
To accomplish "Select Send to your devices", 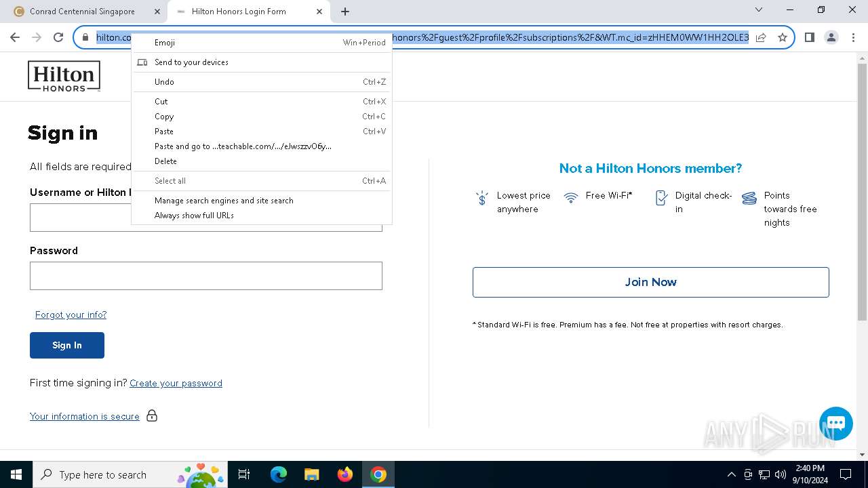I will (262, 62).
